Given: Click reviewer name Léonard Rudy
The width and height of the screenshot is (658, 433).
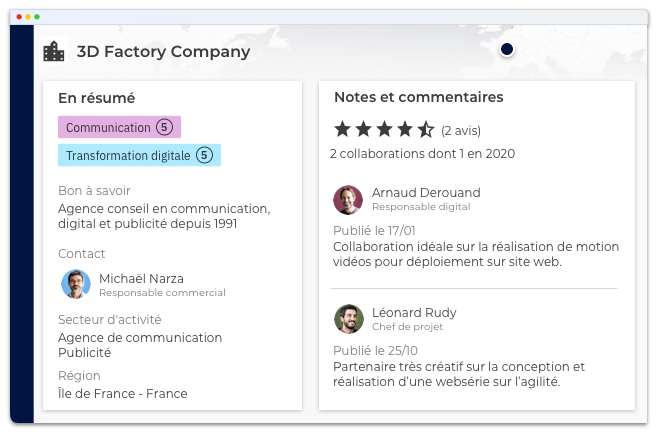Looking at the screenshot, I should click(x=414, y=311).
